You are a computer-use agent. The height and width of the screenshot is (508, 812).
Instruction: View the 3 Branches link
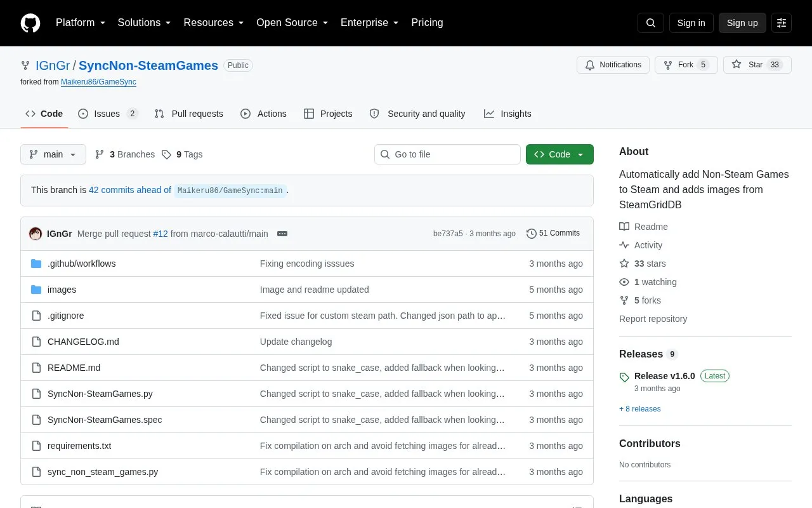click(125, 154)
